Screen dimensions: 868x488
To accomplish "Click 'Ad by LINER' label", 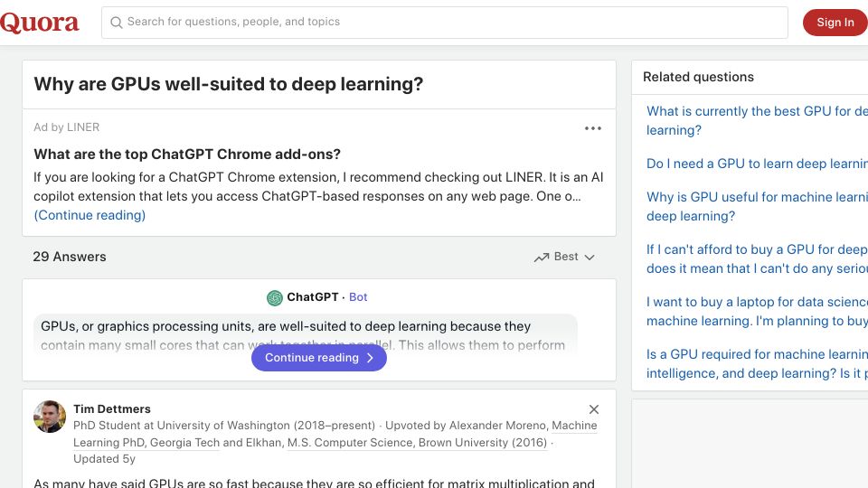I will pos(66,127).
